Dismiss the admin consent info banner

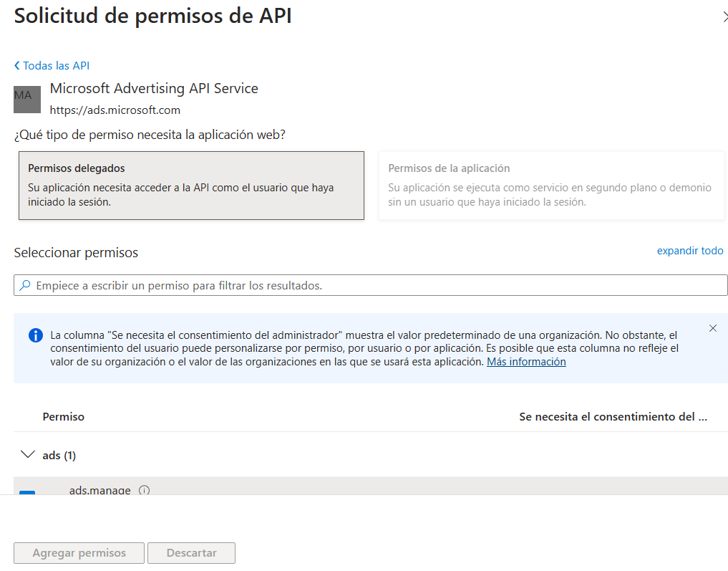(713, 328)
